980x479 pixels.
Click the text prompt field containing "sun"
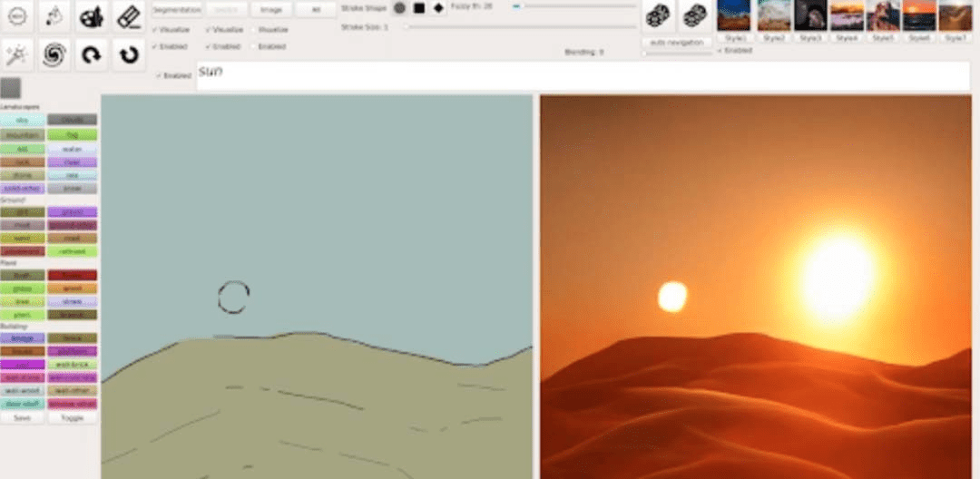pos(581,76)
